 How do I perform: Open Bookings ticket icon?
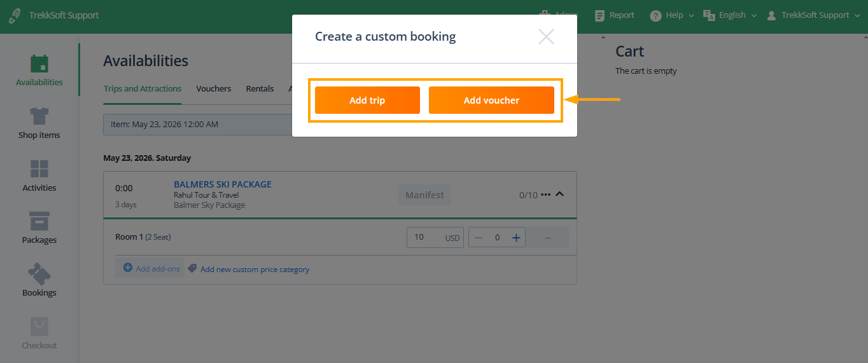[x=39, y=274]
